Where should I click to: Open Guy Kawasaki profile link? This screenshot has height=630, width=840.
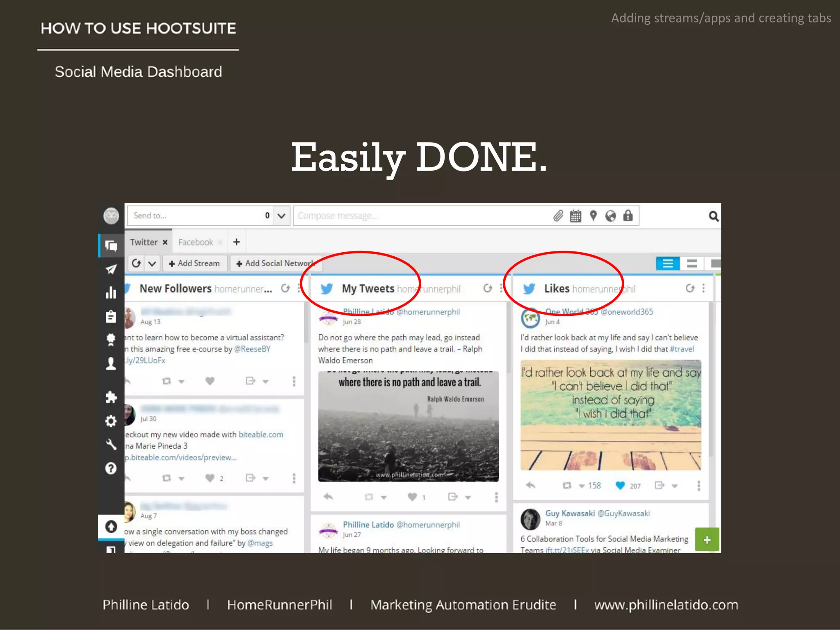pyautogui.click(x=570, y=513)
